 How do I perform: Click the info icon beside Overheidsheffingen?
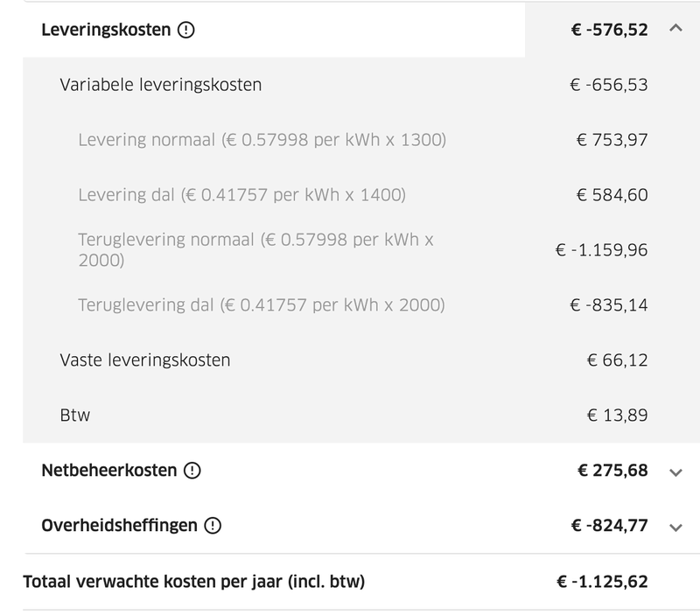pyautogui.click(x=213, y=526)
